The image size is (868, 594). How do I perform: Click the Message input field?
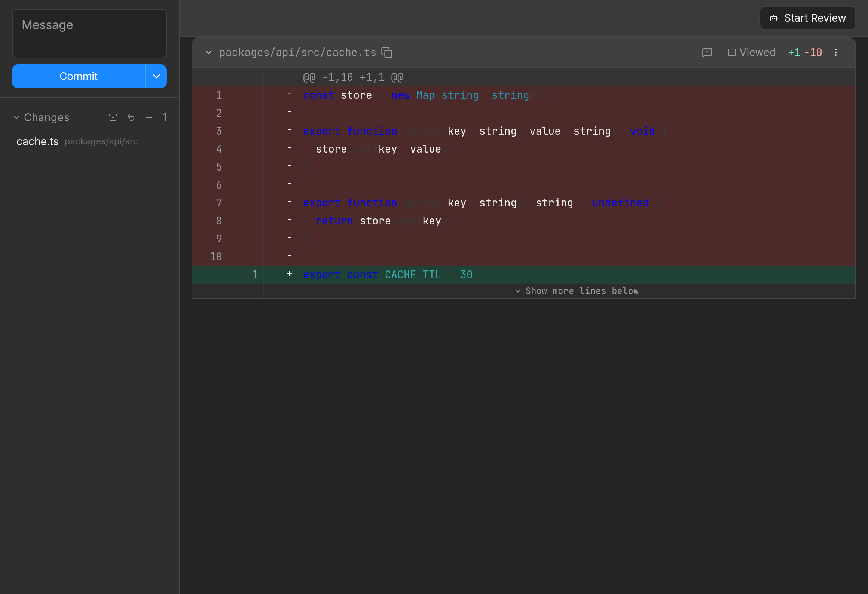(89, 34)
